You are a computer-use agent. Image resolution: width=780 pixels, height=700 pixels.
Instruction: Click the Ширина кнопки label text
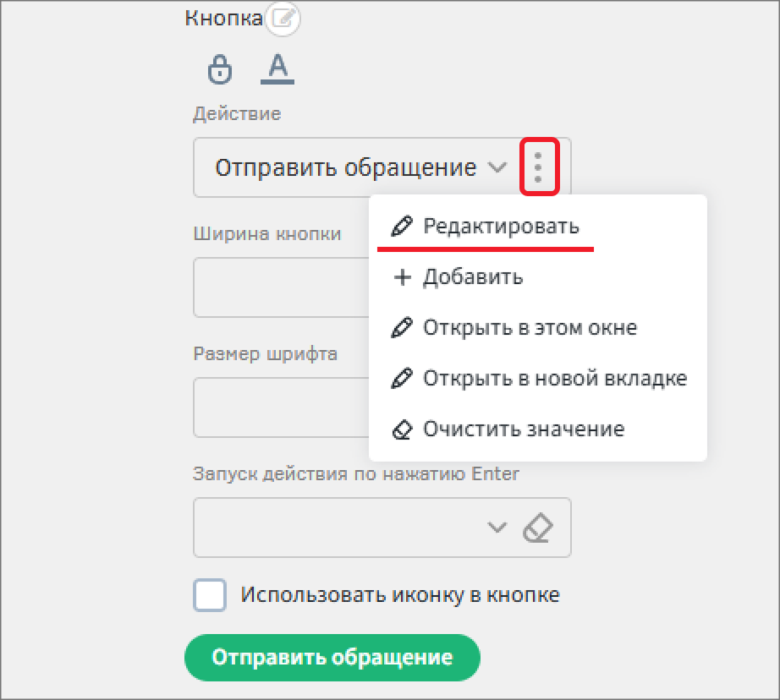[x=267, y=233]
